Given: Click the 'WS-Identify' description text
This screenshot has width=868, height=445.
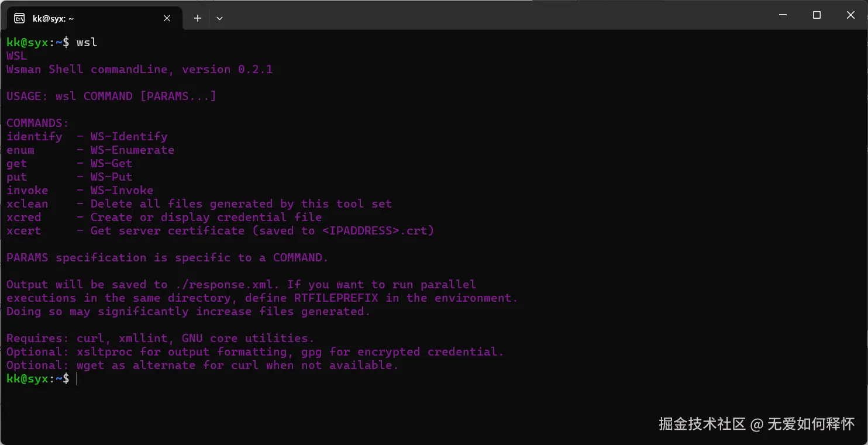Looking at the screenshot, I should tap(129, 137).
